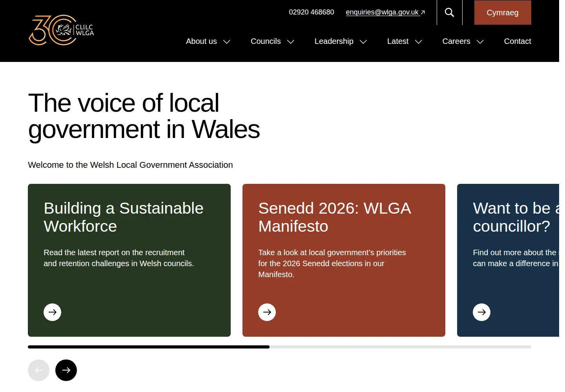Image resolution: width=565 pixels, height=392 pixels.
Task: Go to the Contact page
Action: tap(518, 41)
